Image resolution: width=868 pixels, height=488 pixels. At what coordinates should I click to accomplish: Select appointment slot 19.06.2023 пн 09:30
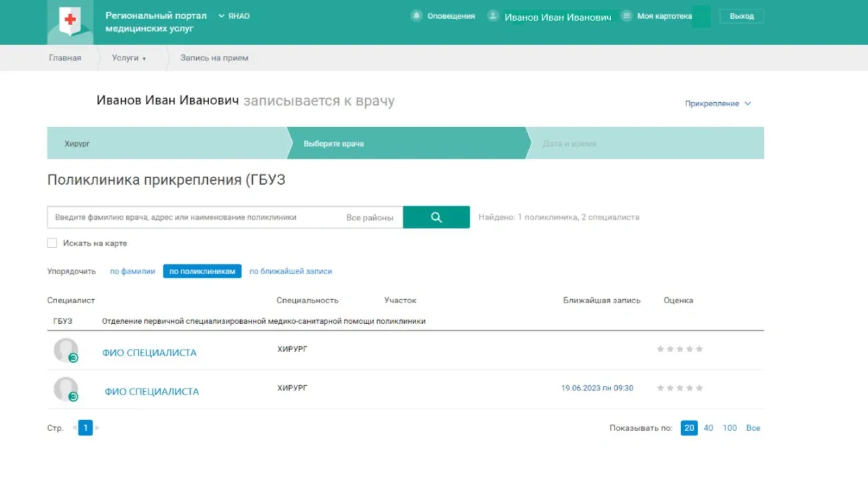pos(597,388)
